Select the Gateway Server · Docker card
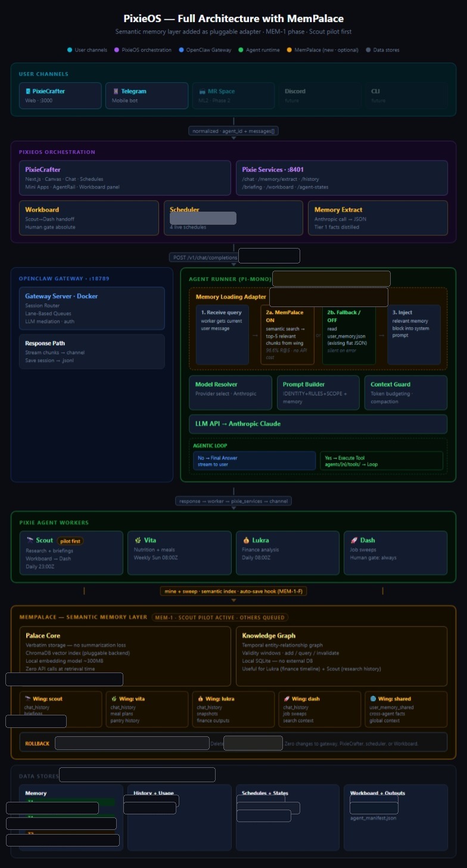 pyautogui.click(x=92, y=308)
